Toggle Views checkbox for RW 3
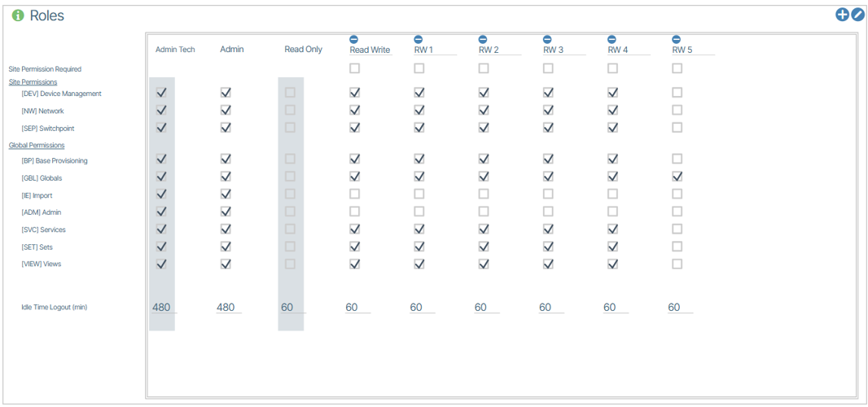 tap(548, 264)
